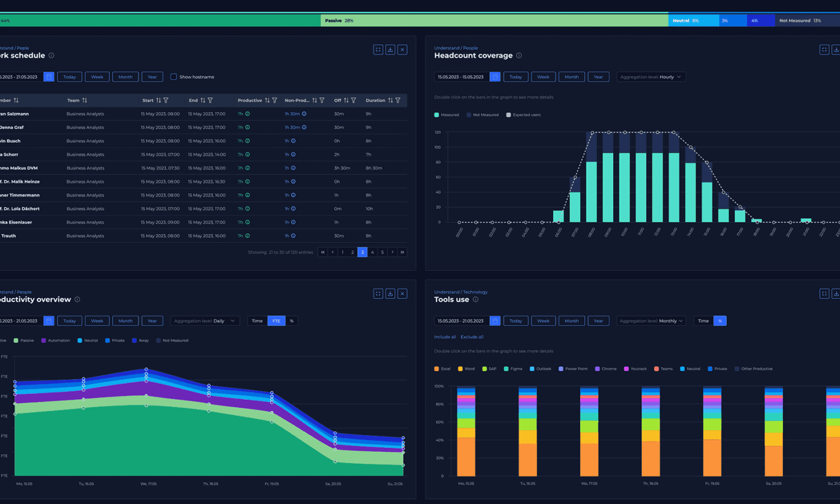The height and width of the screenshot is (504, 840).
Task: Click the Excel color swatch in Tools use legend
Action: click(436, 368)
